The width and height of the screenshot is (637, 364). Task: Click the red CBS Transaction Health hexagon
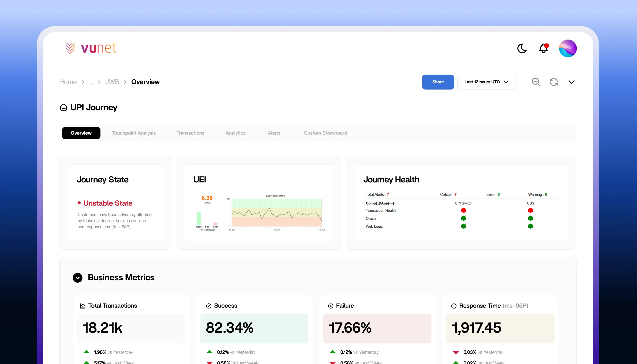pos(530,211)
